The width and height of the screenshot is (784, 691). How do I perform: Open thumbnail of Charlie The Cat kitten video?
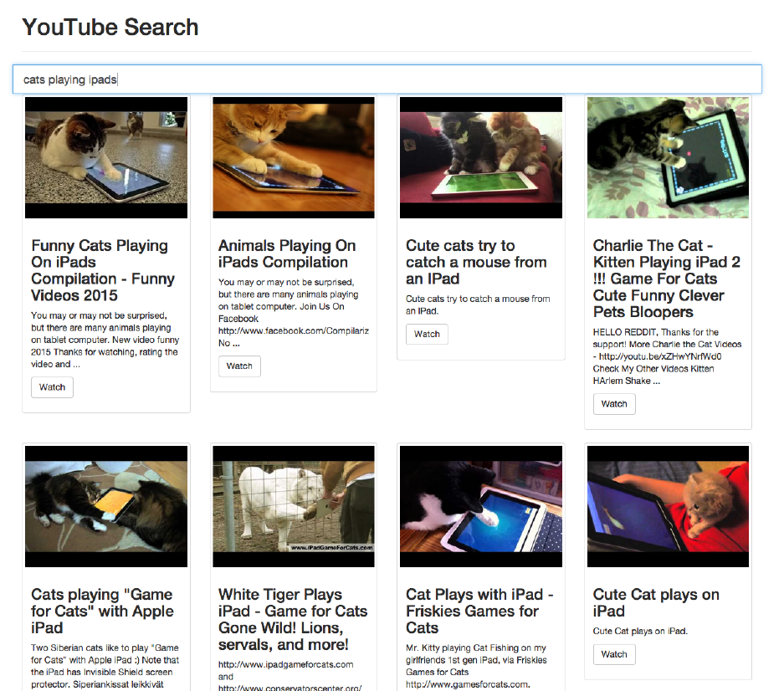(668, 157)
